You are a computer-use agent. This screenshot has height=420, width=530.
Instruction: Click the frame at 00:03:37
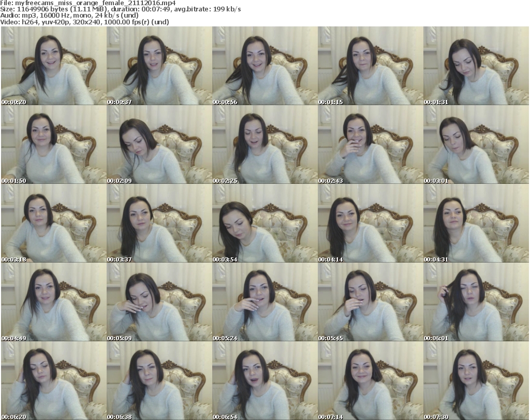159,223
